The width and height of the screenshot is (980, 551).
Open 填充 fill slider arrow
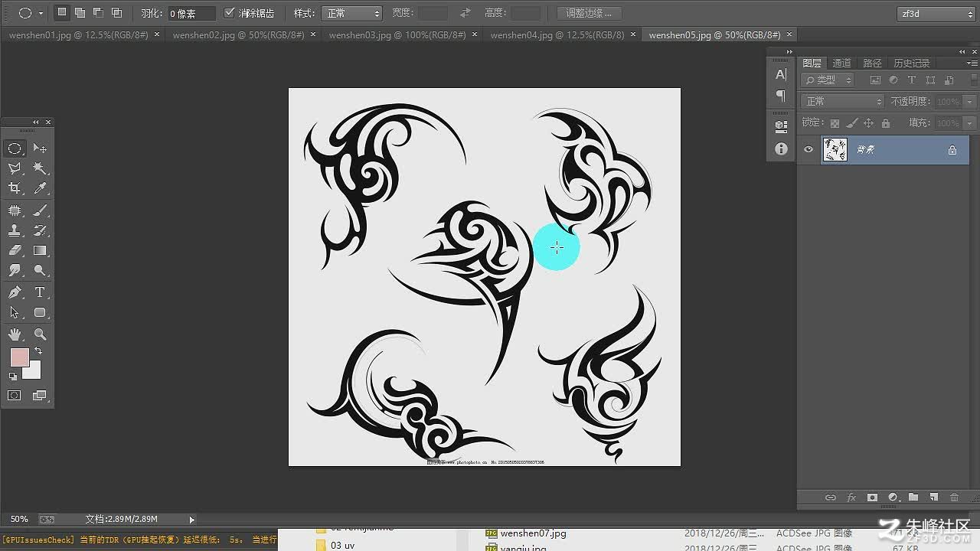click(969, 123)
